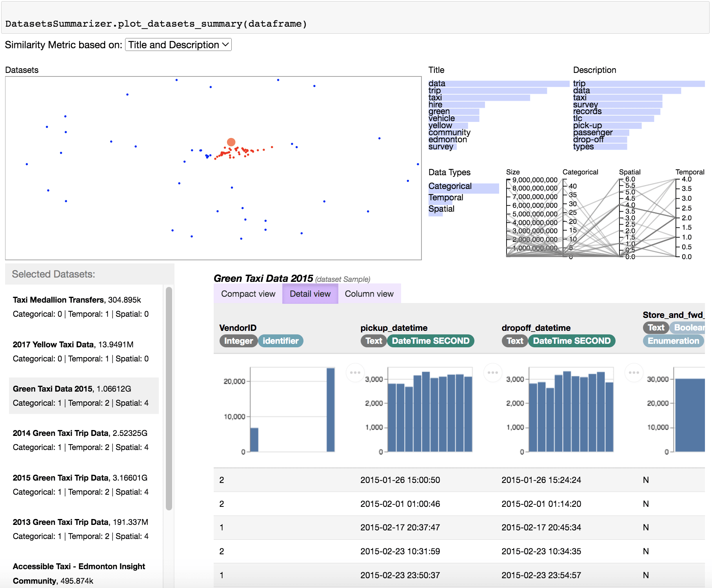This screenshot has width=712, height=588.
Task: Click the 'yellow' bar in Title keywords
Action: click(448, 125)
